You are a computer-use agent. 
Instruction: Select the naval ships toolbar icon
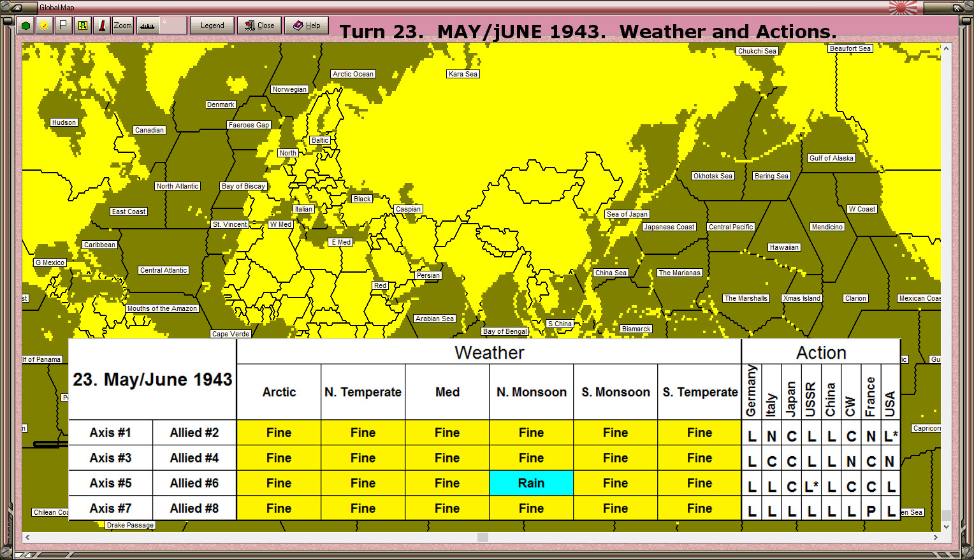coord(147,25)
